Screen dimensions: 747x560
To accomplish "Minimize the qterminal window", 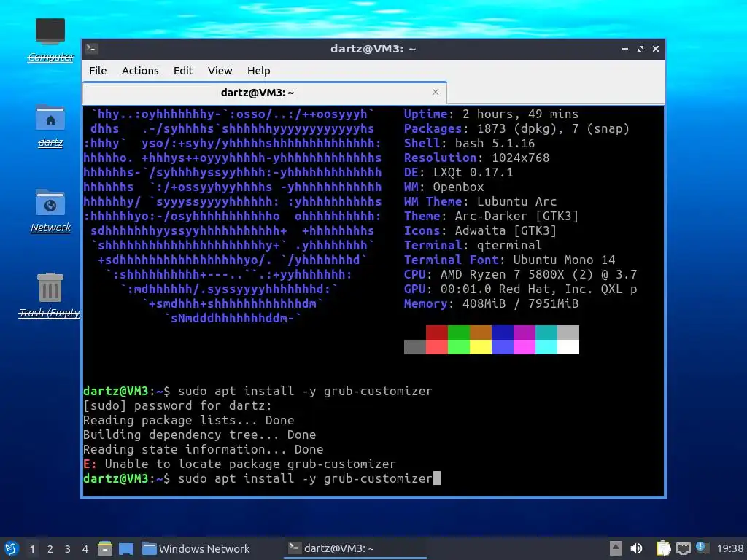I will point(624,49).
